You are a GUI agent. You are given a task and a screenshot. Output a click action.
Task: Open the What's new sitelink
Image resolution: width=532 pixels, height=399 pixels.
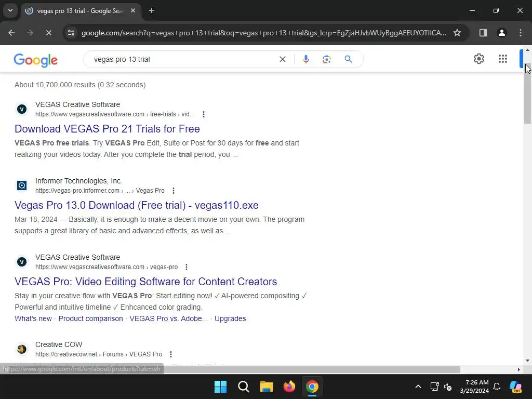click(x=33, y=318)
